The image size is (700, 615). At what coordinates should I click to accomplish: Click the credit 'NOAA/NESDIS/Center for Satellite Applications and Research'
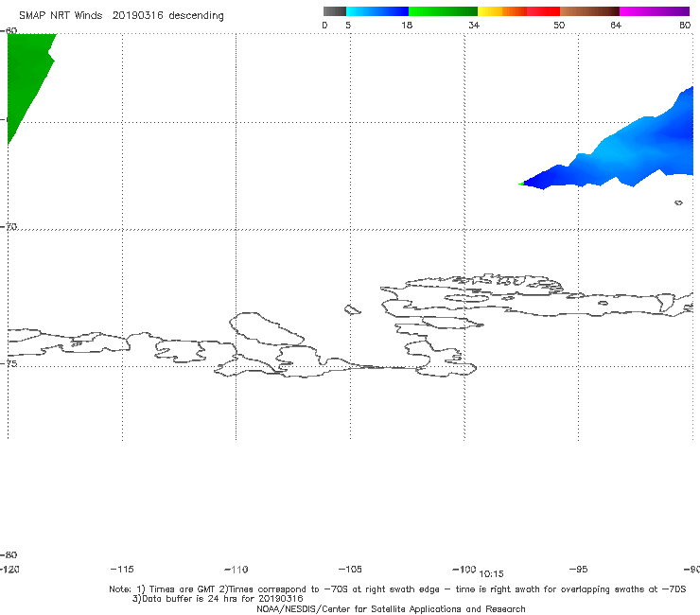(x=391, y=608)
